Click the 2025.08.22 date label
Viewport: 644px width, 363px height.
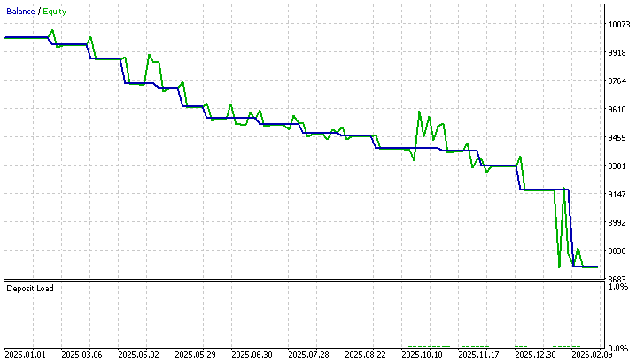365,354
